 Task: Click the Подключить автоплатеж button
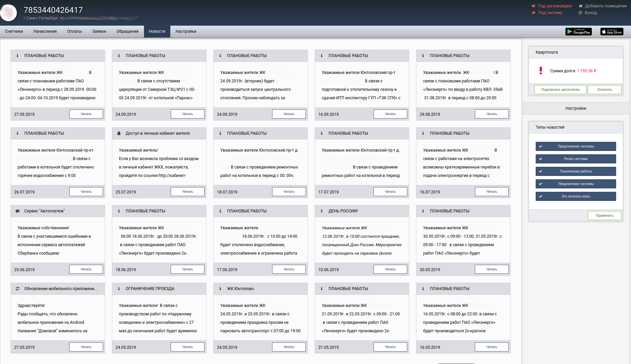point(560,90)
